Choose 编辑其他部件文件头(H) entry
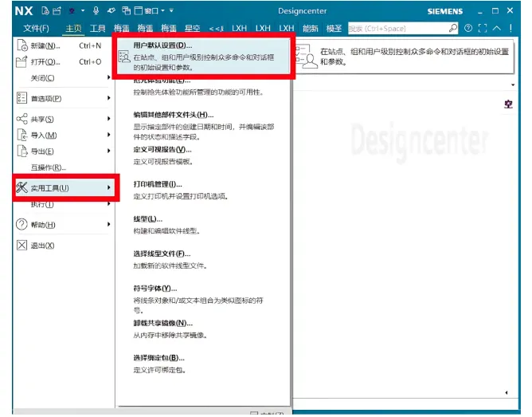 click(204, 126)
